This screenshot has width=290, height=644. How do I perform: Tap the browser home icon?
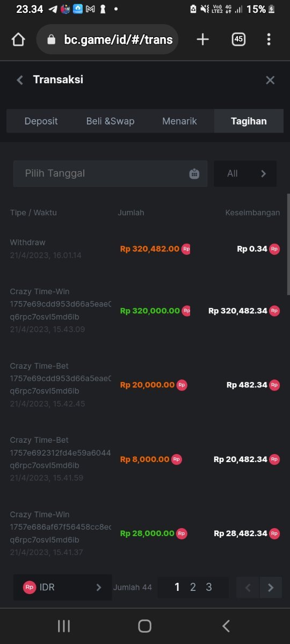point(18,39)
